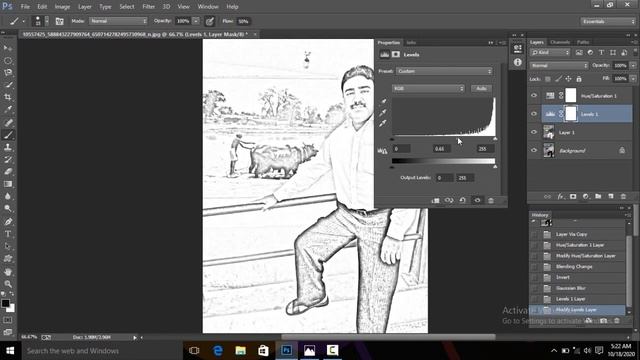Open the Essentials workspace dropdown

(x=608, y=21)
